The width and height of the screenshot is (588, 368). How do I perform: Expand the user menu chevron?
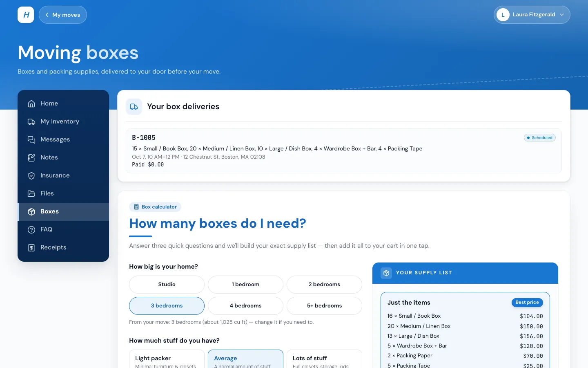point(562,15)
